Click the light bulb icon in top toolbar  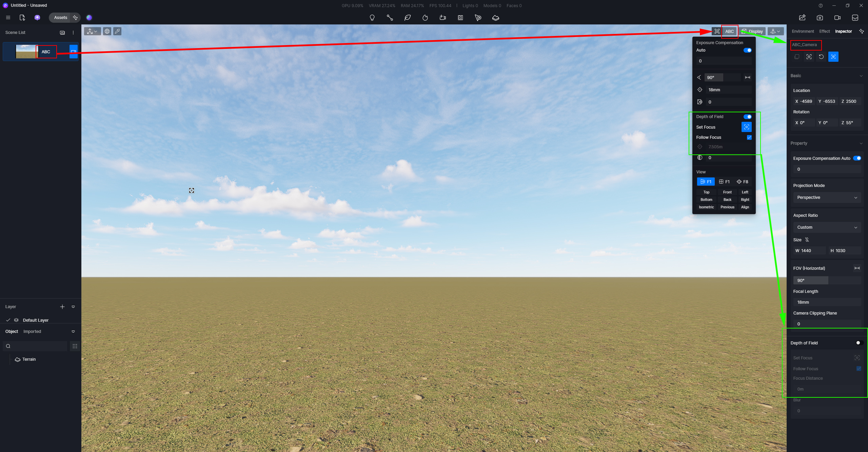372,18
